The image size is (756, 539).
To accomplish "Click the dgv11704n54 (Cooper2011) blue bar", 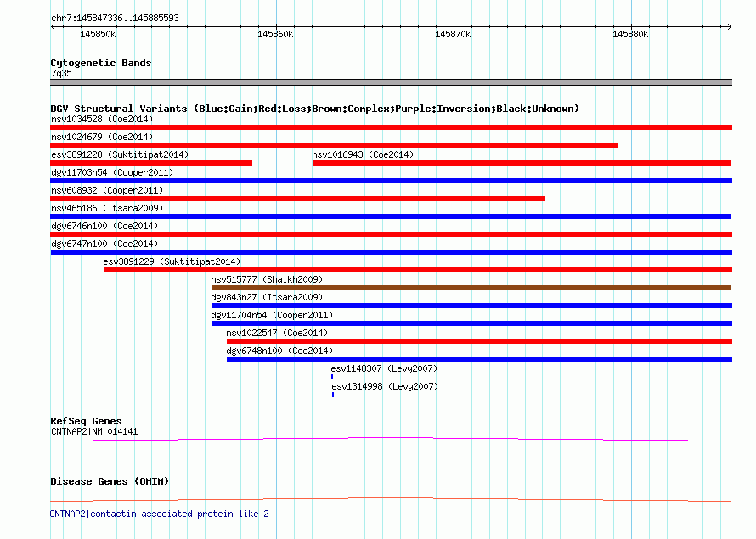I will coord(471,323).
